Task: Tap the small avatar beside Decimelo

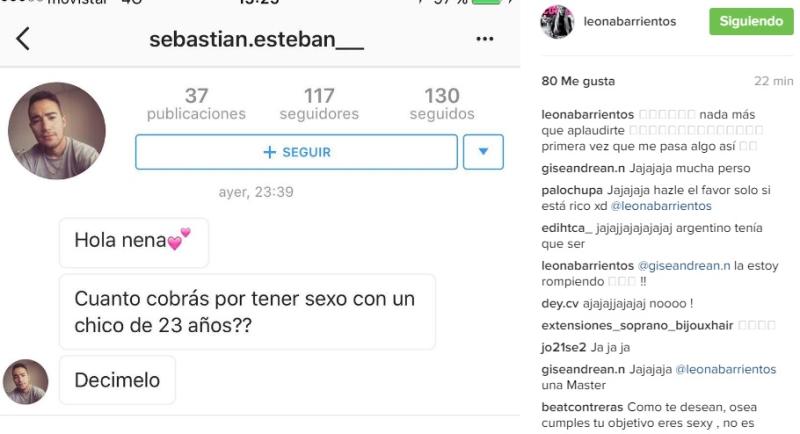Action: (26, 382)
